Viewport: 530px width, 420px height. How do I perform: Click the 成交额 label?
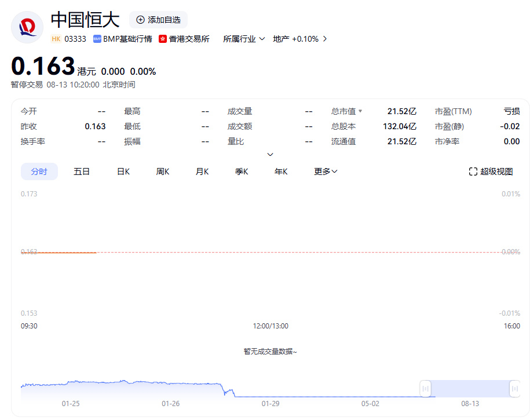240,126
